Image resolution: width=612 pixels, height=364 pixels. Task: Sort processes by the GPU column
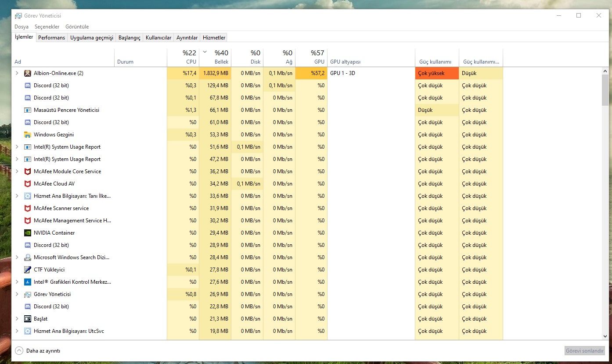(x=311, y=58)
